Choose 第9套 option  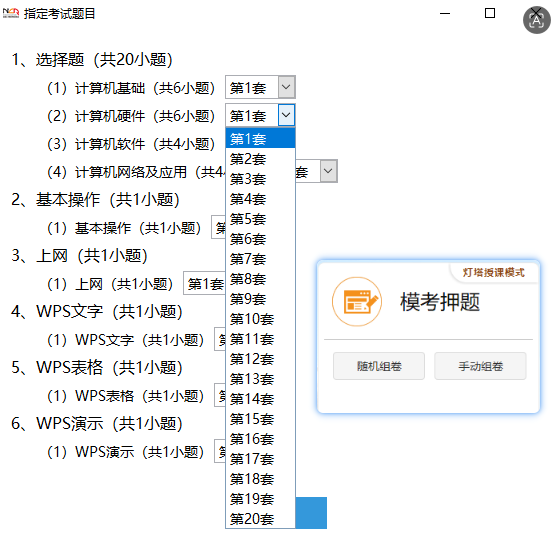(x=260, y=299)
